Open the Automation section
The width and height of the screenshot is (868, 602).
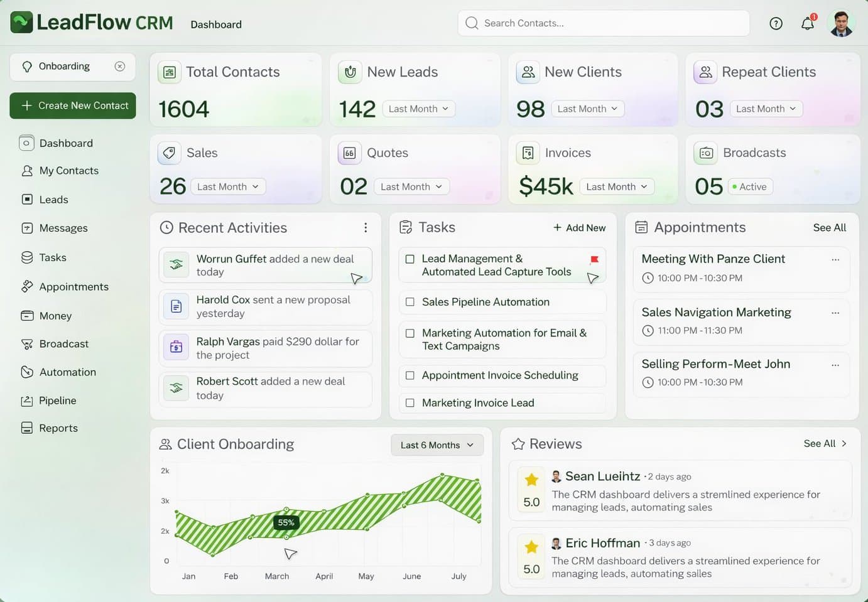(x=65, y=372)
